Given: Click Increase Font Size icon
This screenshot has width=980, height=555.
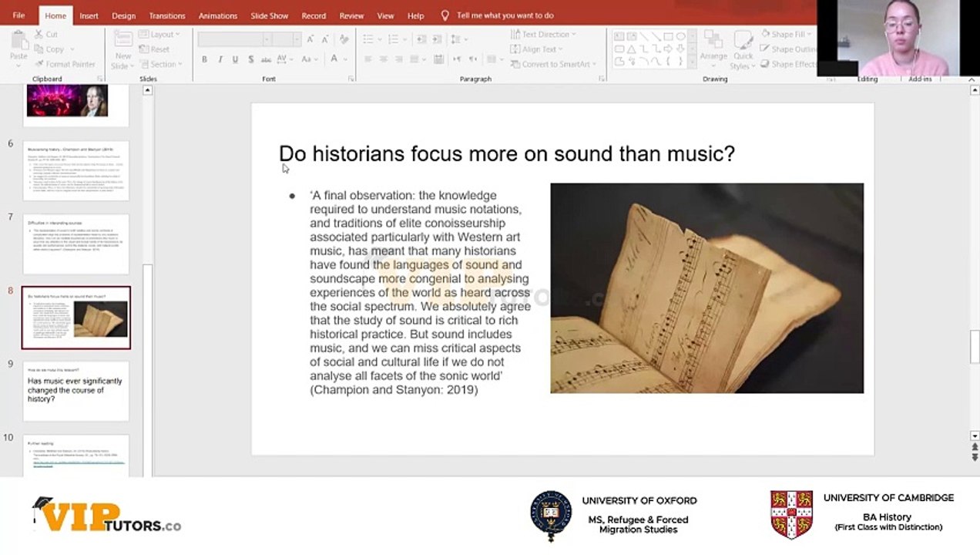Looking at the screenshot, I should (x=310, y=39).
